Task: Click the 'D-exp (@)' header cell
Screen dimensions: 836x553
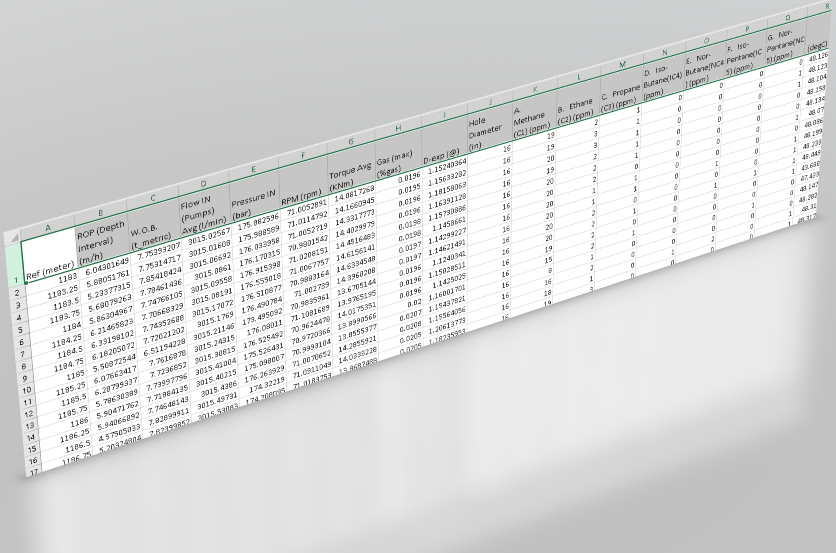Action: click(x=444, y=143)
